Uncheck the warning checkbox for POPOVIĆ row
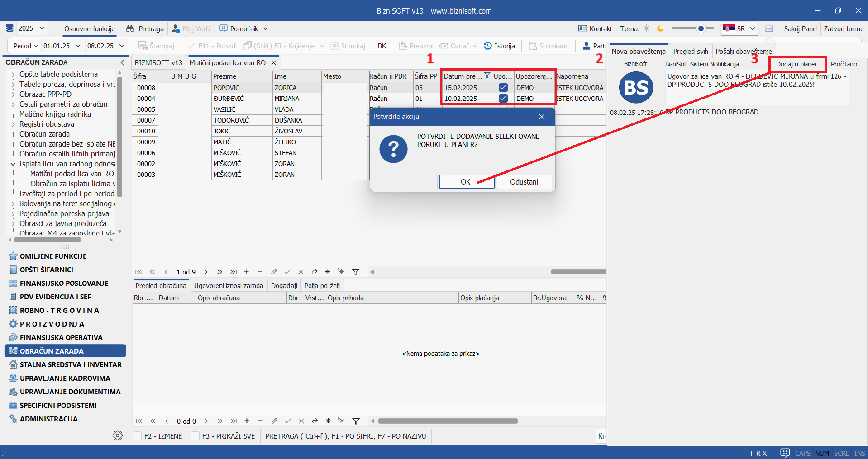The height and width of the screenshot is (459, 868). pos(503,88)
